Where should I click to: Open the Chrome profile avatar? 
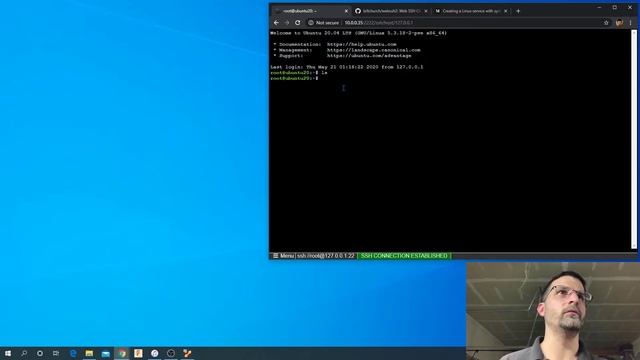point(619,23)
